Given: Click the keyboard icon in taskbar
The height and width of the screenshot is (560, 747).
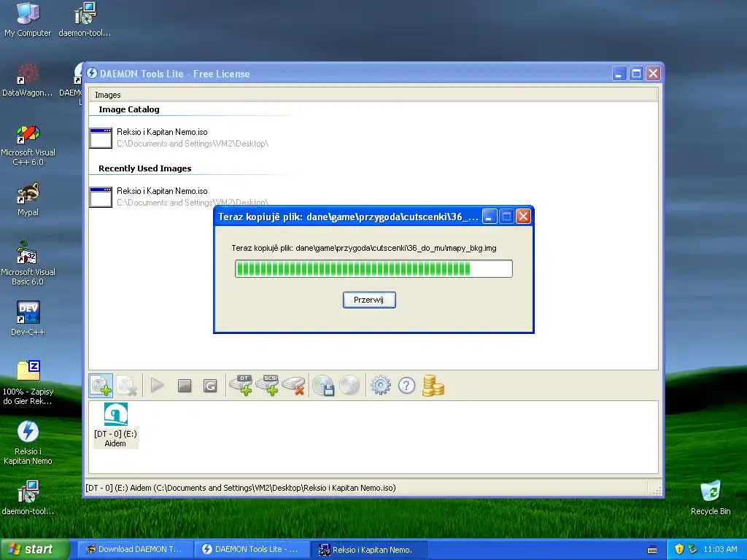Looking at the screenshot, I should coord(652,550).
